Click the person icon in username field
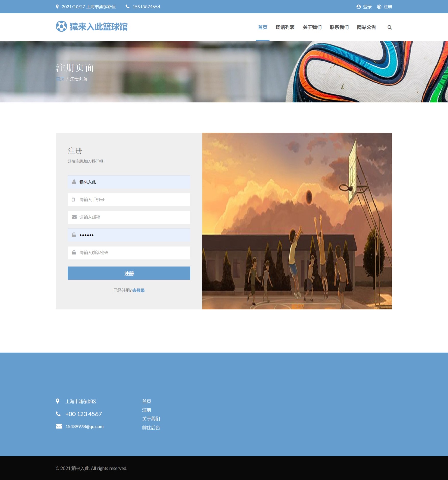448x480 pixels. 74,182
